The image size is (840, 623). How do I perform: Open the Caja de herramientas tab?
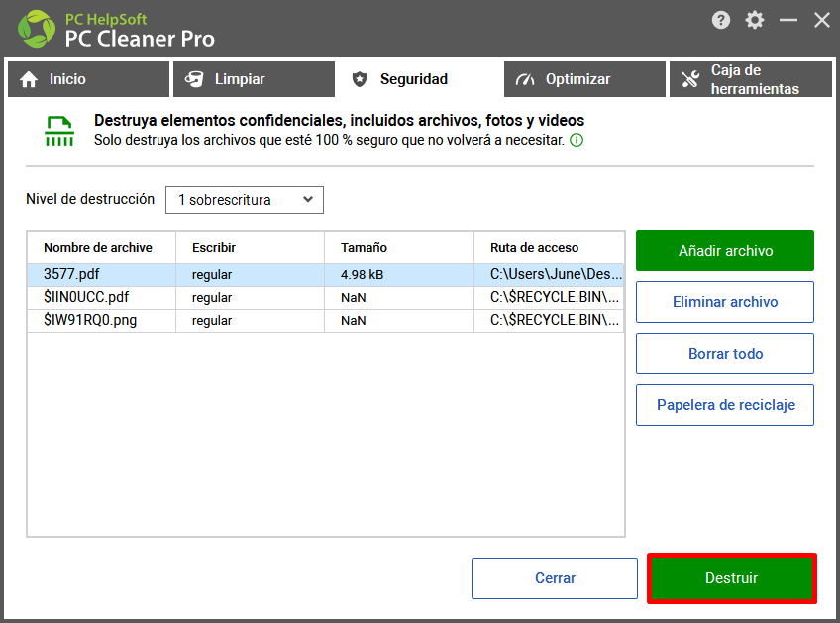[751, 79]
